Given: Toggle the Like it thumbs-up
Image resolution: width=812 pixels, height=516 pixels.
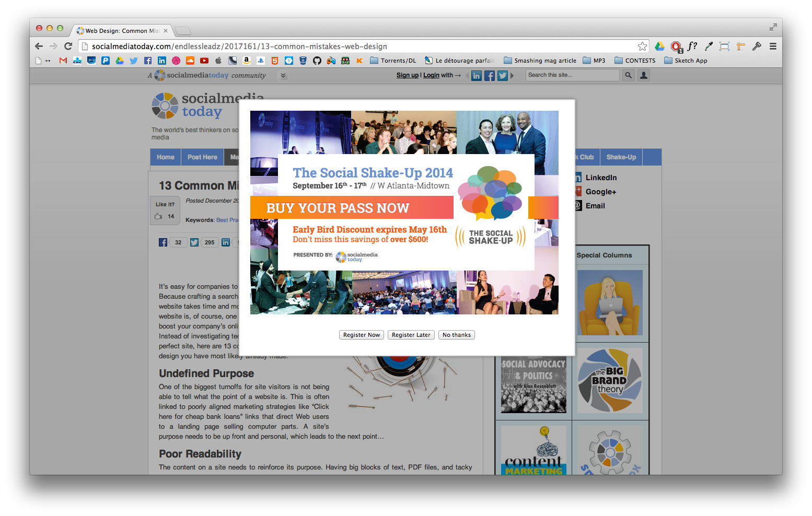Looking at the screenshot, I should [158, 216].
